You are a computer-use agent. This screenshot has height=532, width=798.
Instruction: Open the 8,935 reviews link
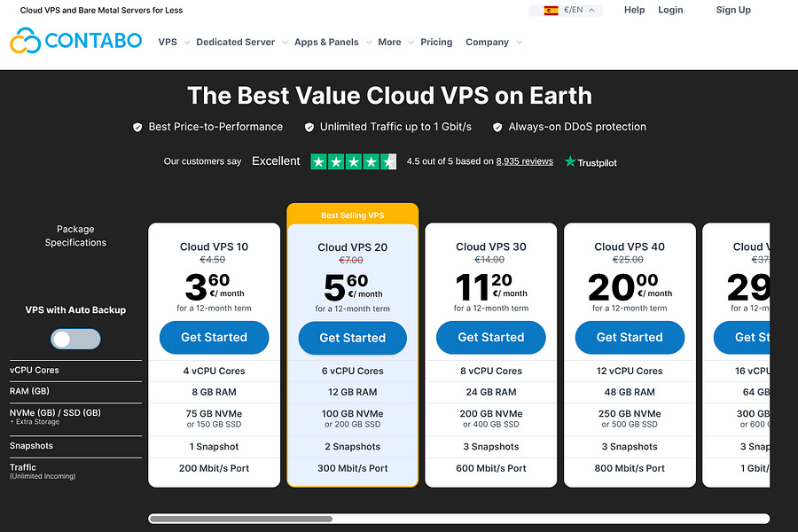524,161
